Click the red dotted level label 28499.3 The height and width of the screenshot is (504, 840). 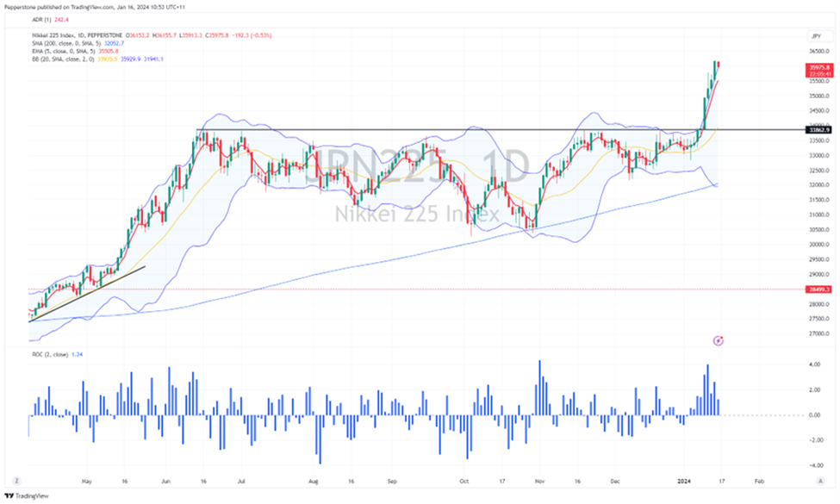[x=819, y=289]
